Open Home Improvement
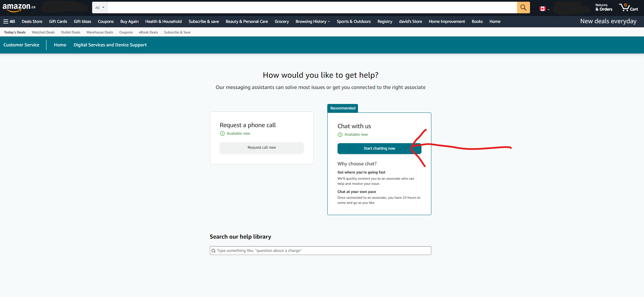 click(447, 21)
